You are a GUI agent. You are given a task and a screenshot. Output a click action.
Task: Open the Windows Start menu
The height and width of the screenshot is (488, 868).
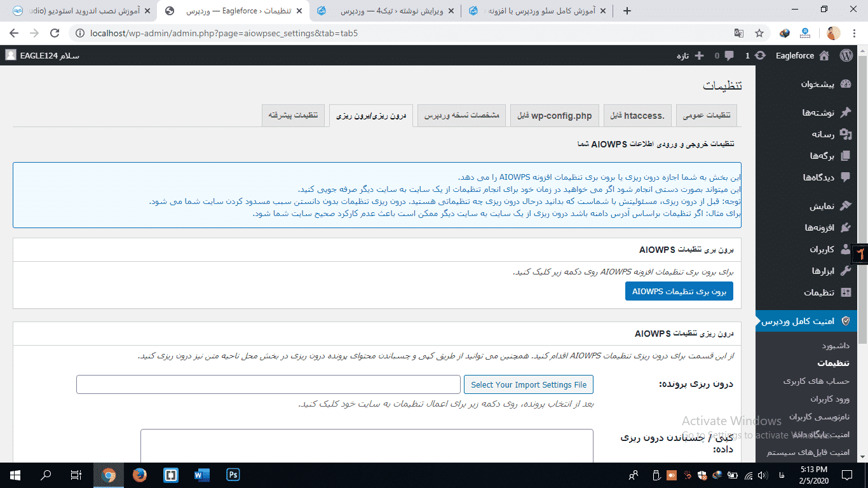pos(15,475)
